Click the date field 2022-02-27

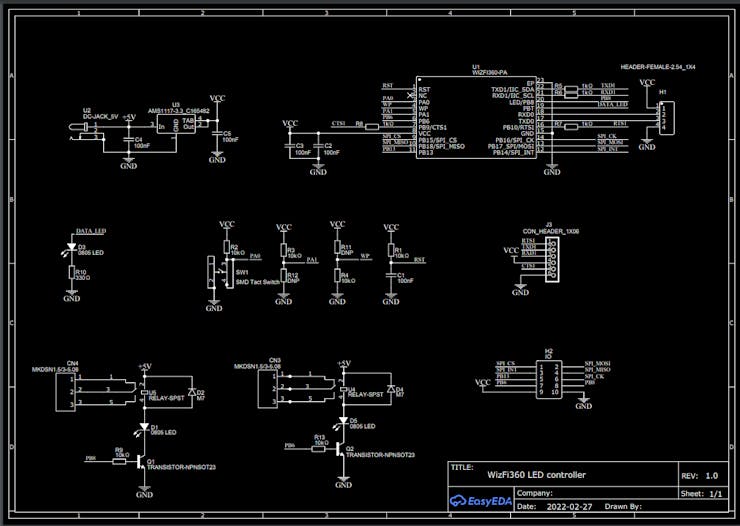pos(569,507)
